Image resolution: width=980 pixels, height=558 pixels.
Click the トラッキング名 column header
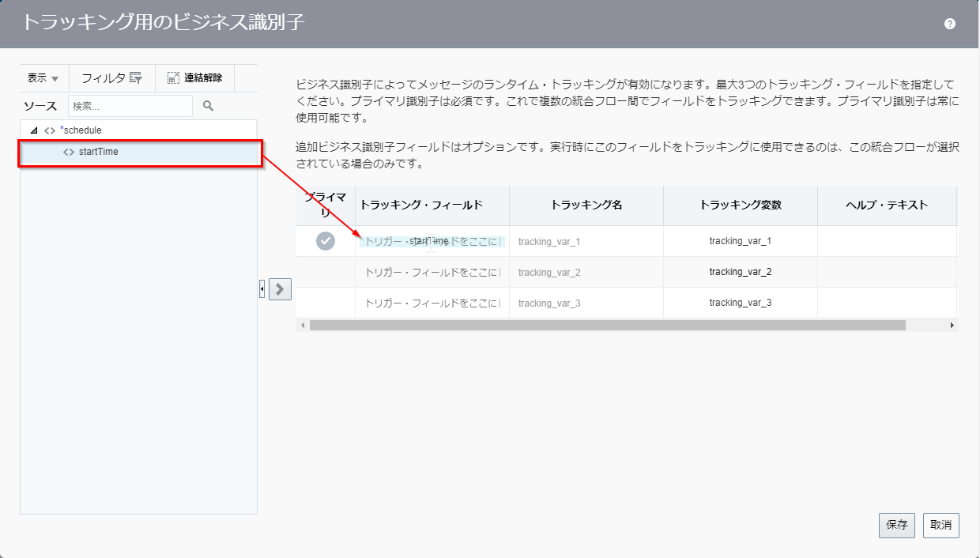tap(586, 205)
